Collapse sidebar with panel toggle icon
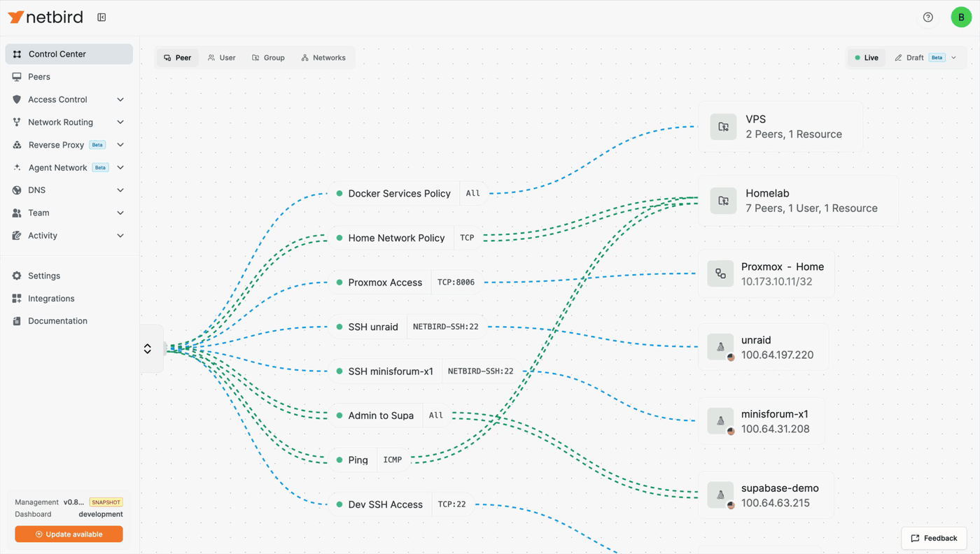 [101, 17]
